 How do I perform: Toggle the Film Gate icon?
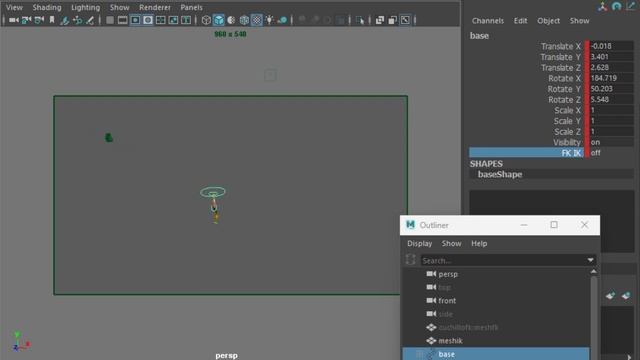[x=122, y=20]
